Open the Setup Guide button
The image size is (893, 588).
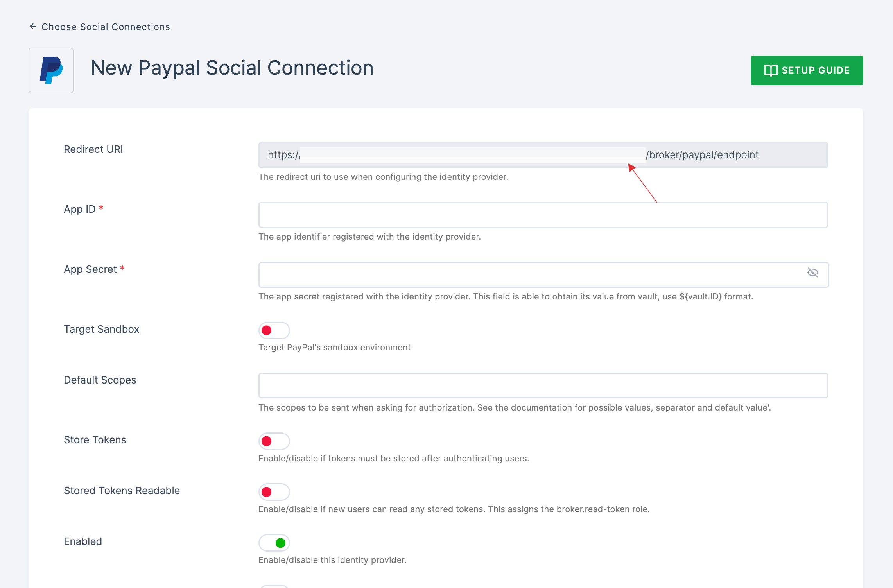807,70
